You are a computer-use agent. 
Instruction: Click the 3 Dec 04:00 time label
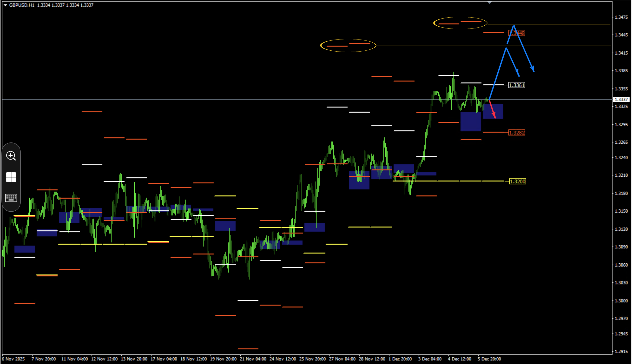tap(430, 359)
